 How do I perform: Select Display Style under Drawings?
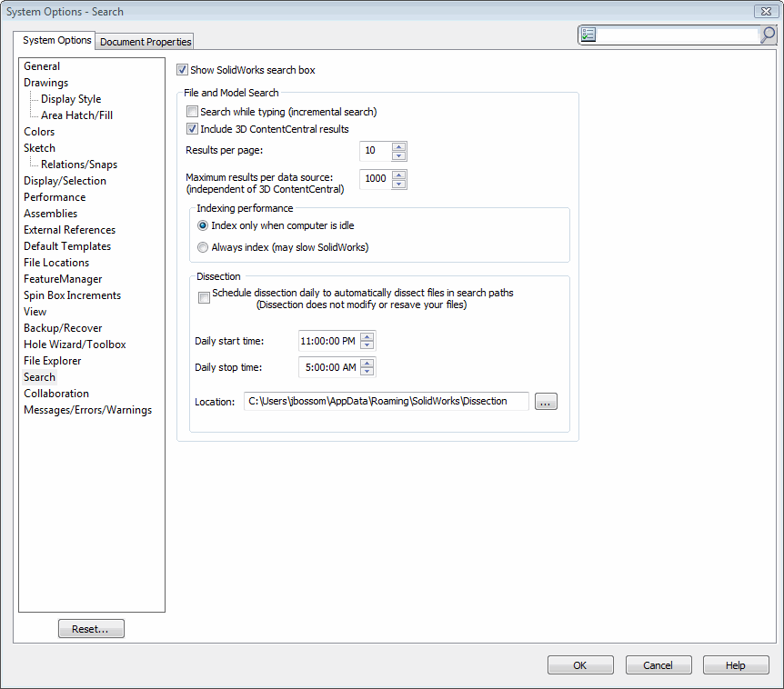point(71,99)
